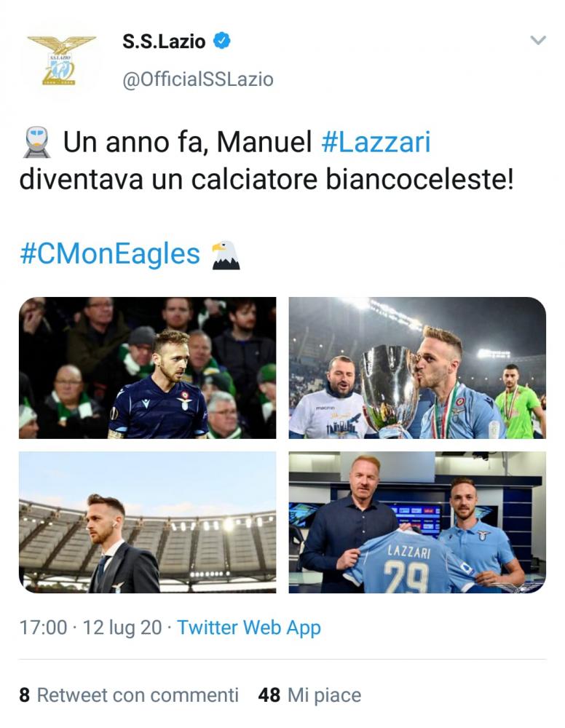Click the train emoji in tweet

tap(36, 142)
